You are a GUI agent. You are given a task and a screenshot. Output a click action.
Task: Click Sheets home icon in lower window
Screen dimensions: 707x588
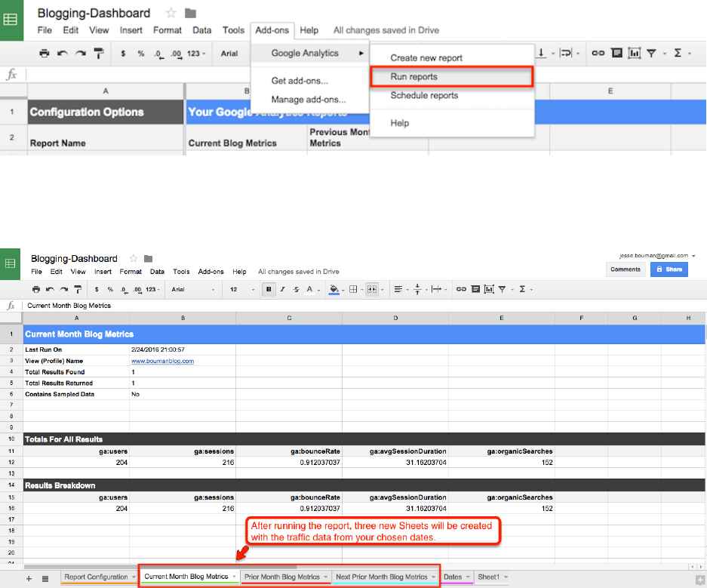coord(10,263)
